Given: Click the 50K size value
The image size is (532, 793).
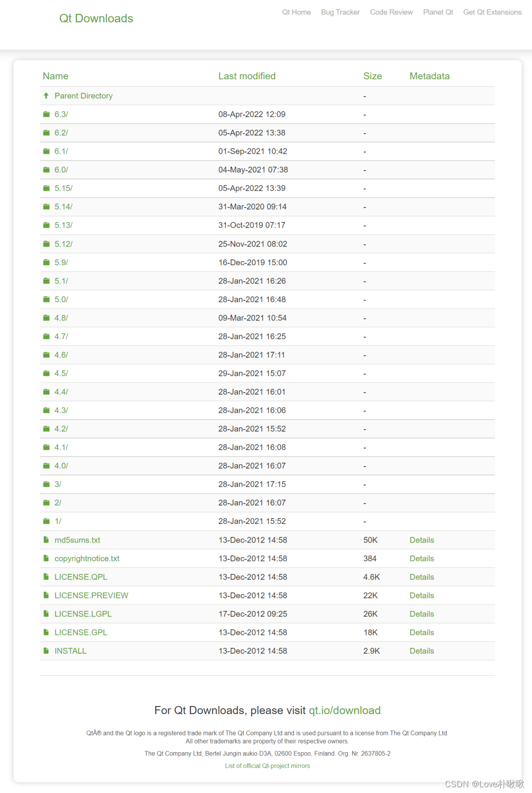Looking at the screenshot, I should tap(371, 540).
